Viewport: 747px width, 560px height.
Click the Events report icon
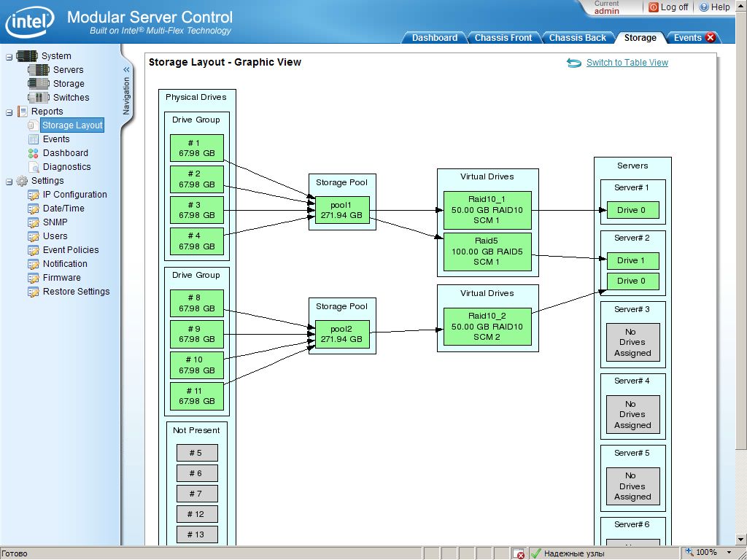(34, 139)
